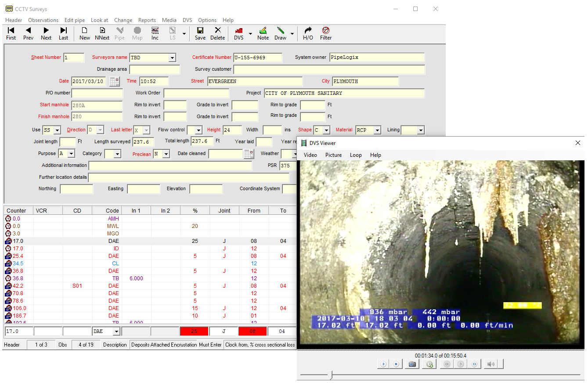The height and width of the screenshot is (383, 588).
Task: Click the Certificate Number field
Action: coord(258,58)
